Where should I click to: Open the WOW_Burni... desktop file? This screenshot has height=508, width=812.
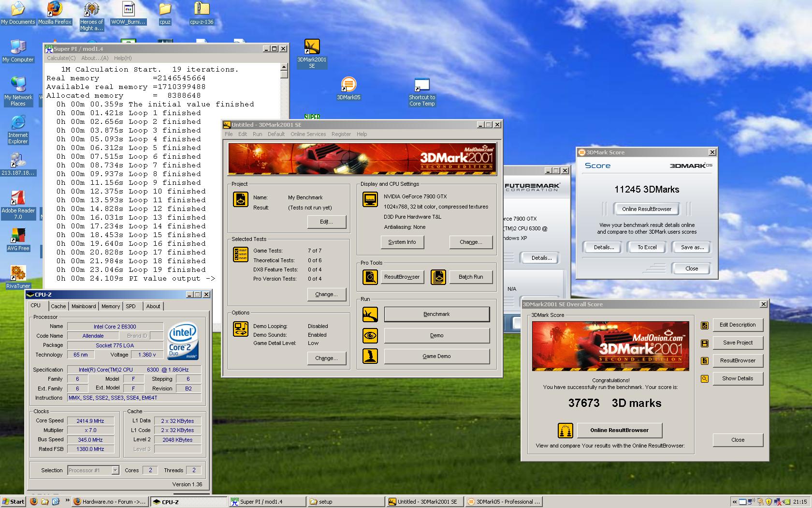tap(128, 13)
